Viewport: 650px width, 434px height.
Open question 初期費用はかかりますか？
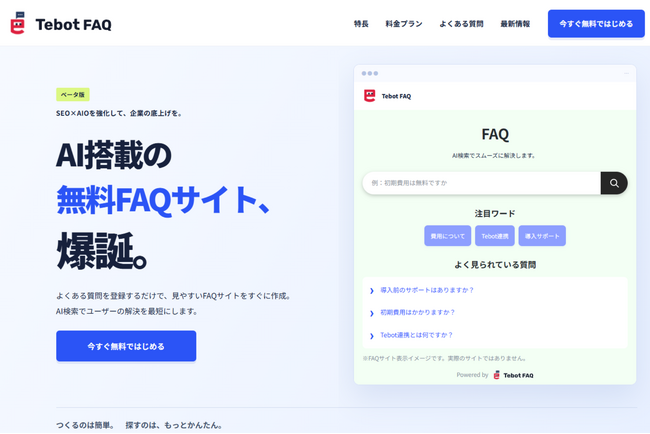[x=417, y=313]
